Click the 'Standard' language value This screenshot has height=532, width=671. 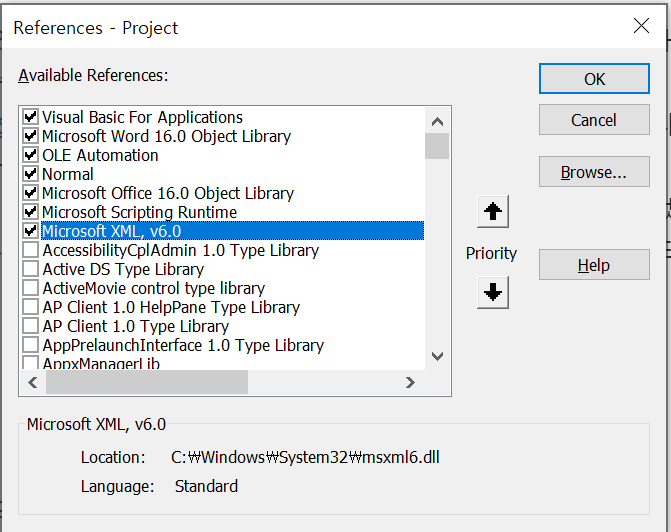pos(206,486)
